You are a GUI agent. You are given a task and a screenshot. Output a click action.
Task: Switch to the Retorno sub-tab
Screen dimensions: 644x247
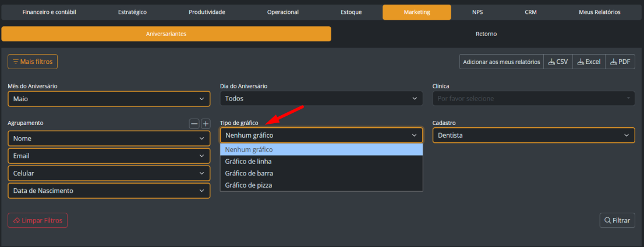coord(486,34)
